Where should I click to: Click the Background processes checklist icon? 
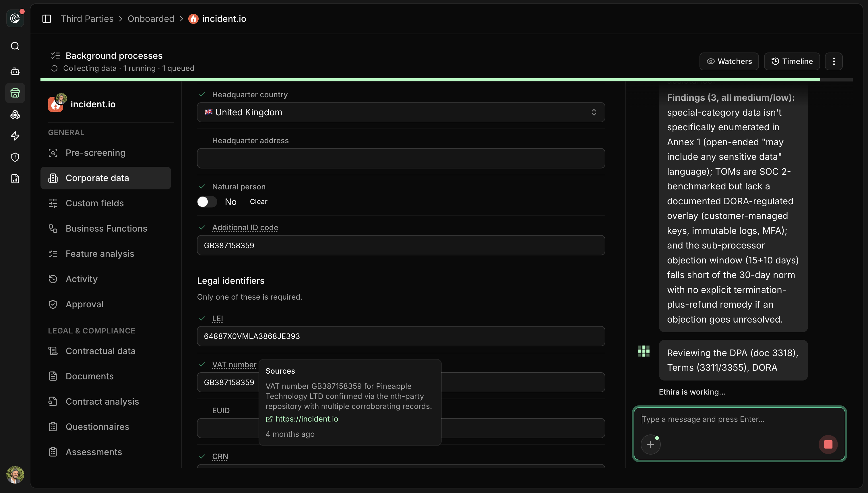click(55, 56)
